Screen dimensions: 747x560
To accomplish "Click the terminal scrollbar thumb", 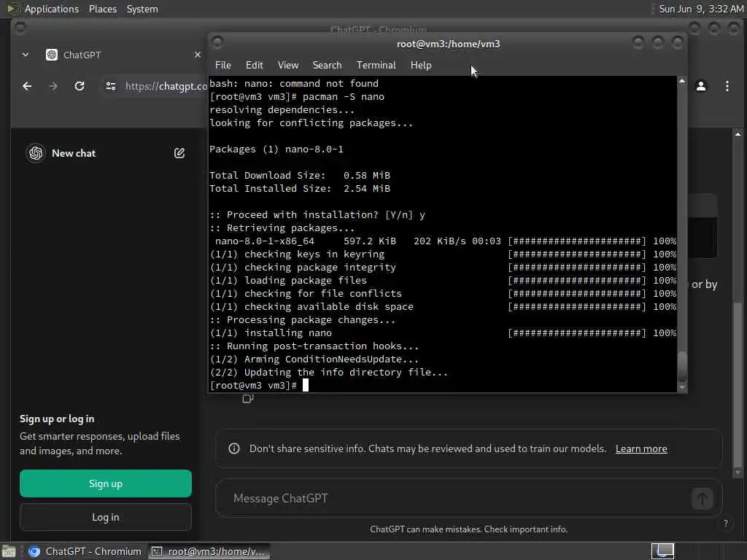I will (x=682, y=366).
